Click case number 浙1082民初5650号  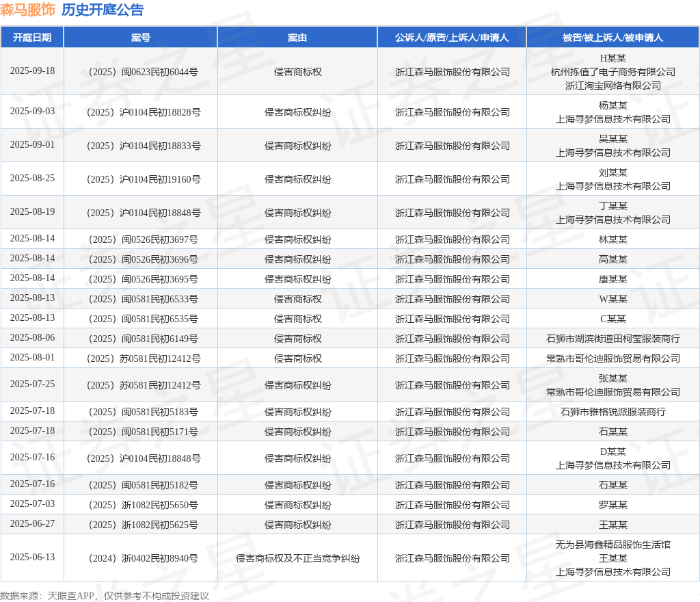[x=144, y=505]
